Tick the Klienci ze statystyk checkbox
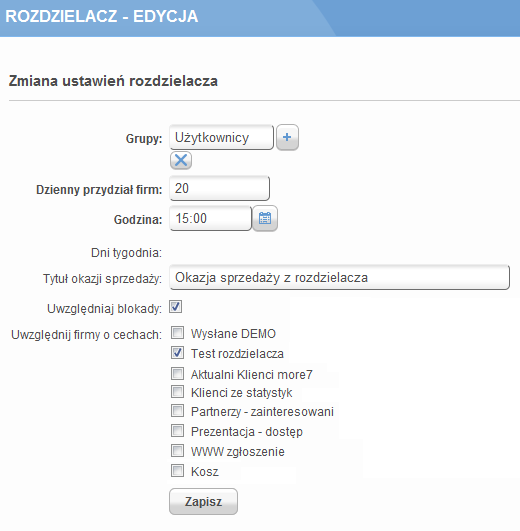The height and width of the screenshot is (531, 520). click(177, 392)
